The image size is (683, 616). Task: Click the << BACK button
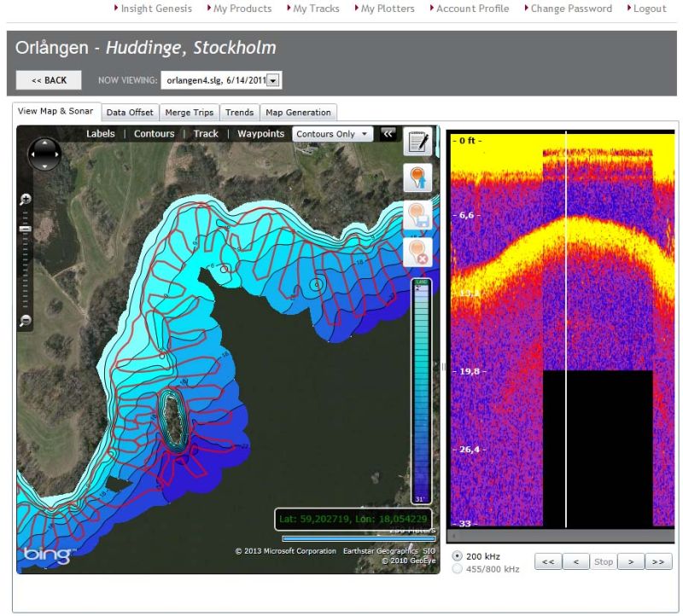coord(49,80)
